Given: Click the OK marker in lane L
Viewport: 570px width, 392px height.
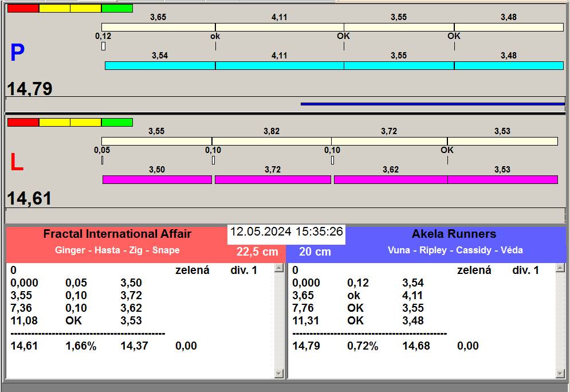Looking at the screenshot, I should point(447,150).
